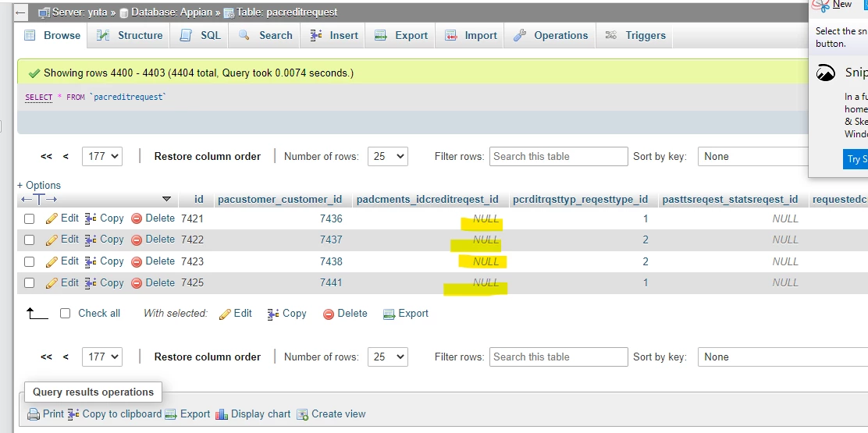Go to the Search tab
The width and height of the screenshot is (868, 433).
pos(265,35)
